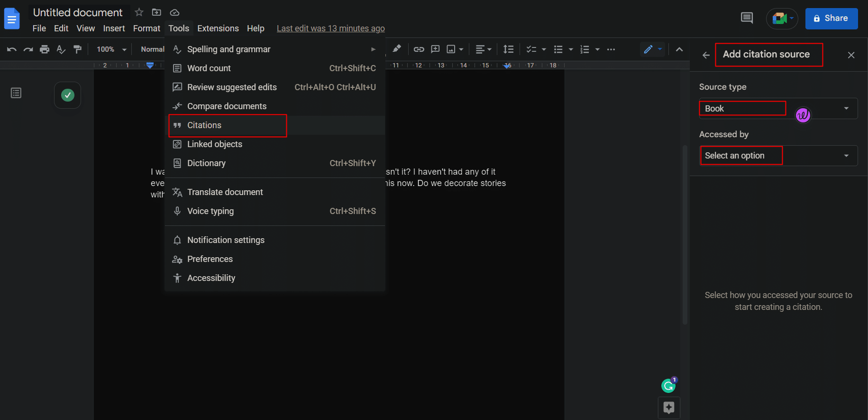868x420 pixels.
Task: Close the Add citation source panel
Action: coord(851,55)
